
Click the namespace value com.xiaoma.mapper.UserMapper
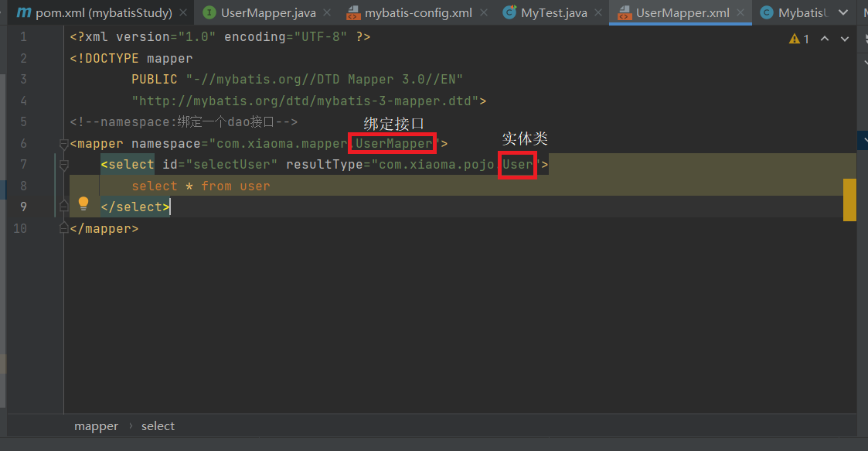click(325, 144)
